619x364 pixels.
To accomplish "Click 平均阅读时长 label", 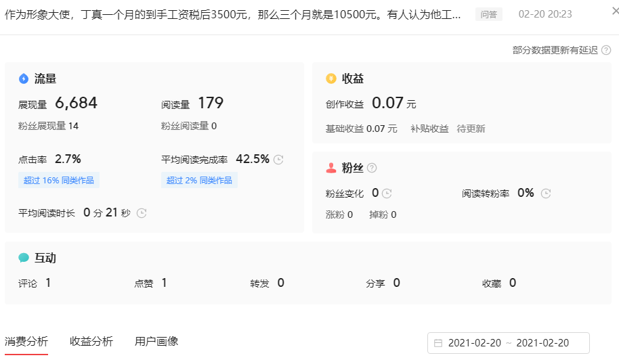I will coord(47,213).
